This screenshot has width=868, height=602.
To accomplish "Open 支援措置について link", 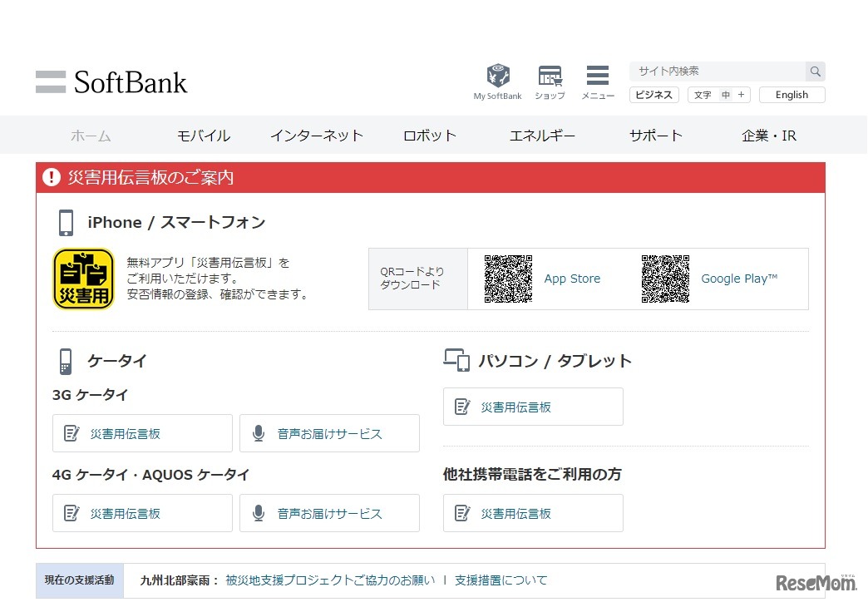I will coord(501,580).
